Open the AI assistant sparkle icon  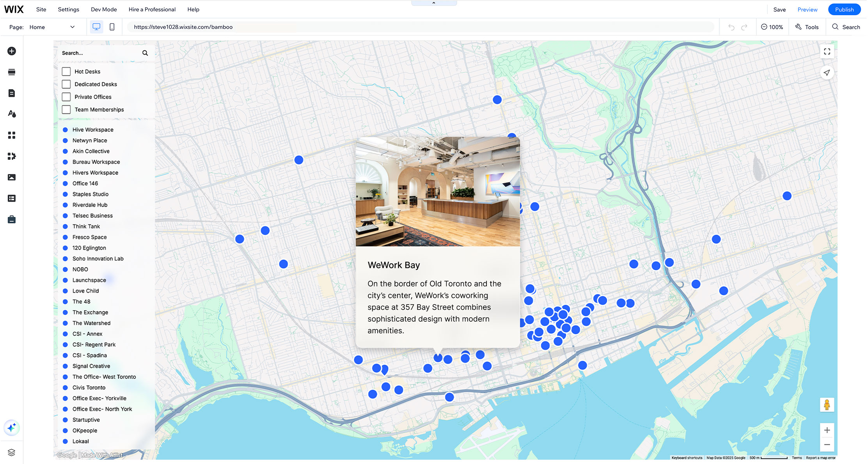click(12, 428)
